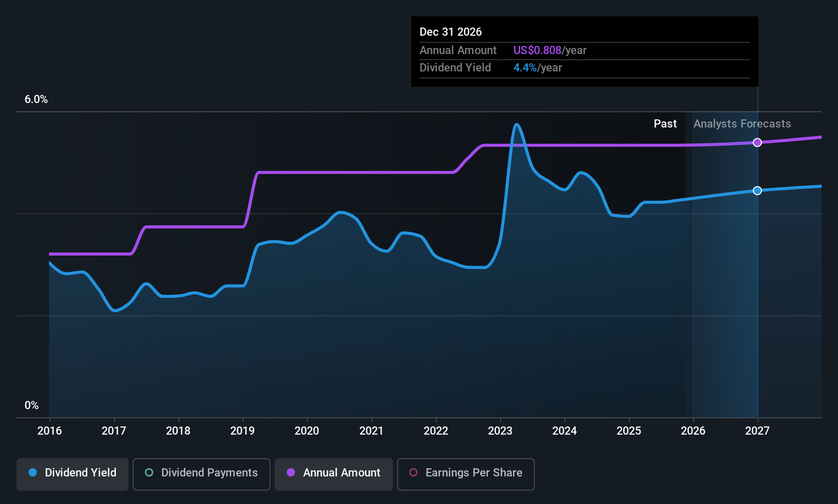Click the teal Dividend Payments circle icon
This screenshot has height=504, width=838.
(x=149, y=473)
